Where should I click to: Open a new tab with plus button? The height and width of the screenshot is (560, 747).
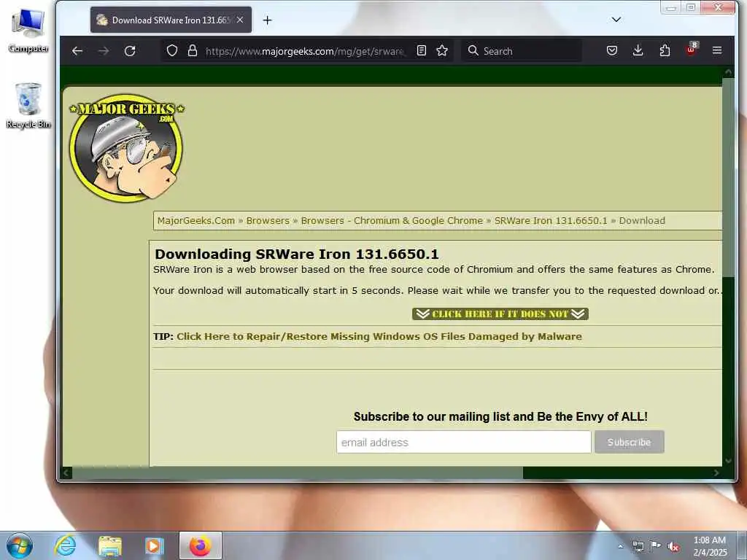pyautogui.click(x=267, y=20)
